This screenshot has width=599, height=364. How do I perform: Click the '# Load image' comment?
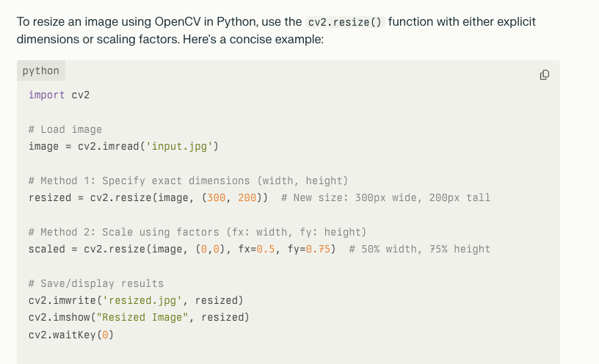click(65, 129)
